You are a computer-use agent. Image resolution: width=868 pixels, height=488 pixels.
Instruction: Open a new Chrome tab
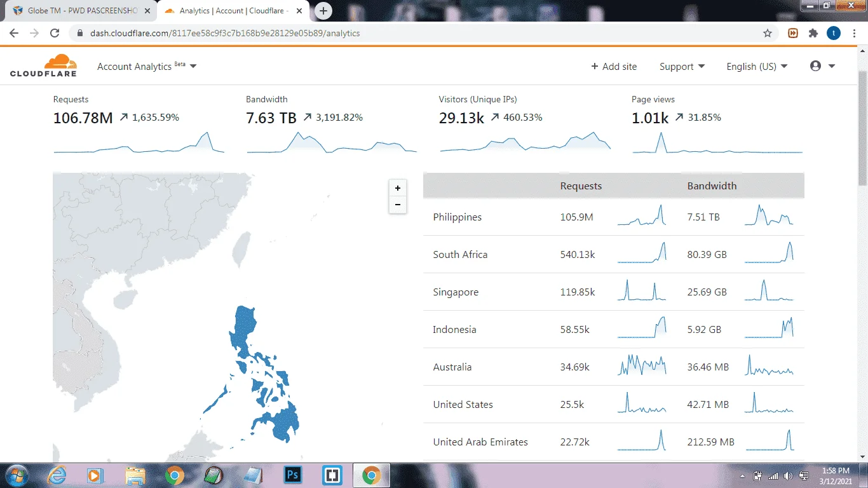(323, 11)
